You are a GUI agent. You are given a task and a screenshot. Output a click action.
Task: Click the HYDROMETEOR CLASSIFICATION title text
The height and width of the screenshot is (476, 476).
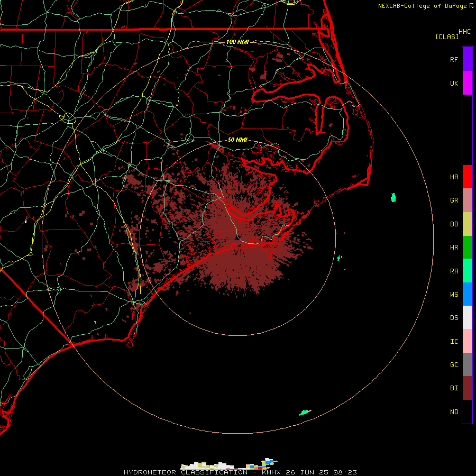coord(186,472)
